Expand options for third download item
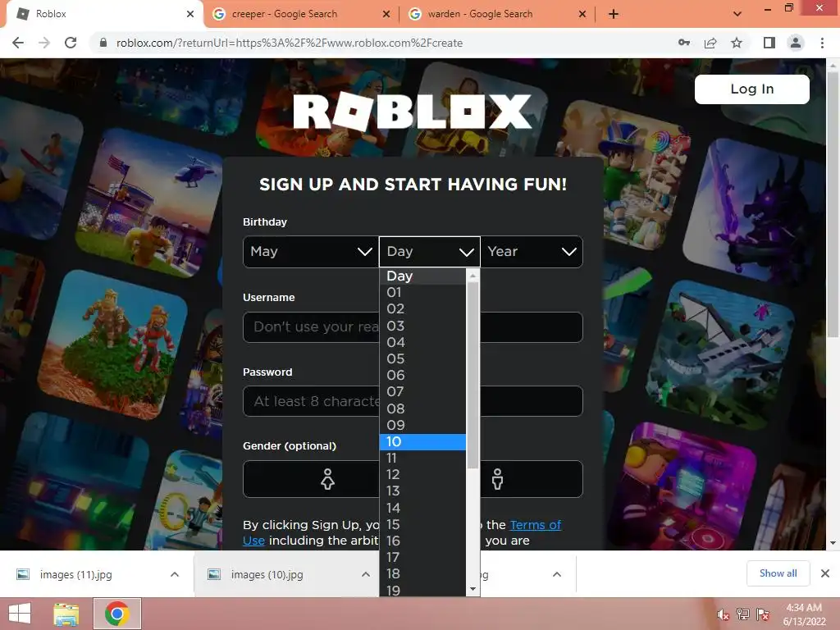The height and width of the screenshot is (630, 840). point(557,574)
